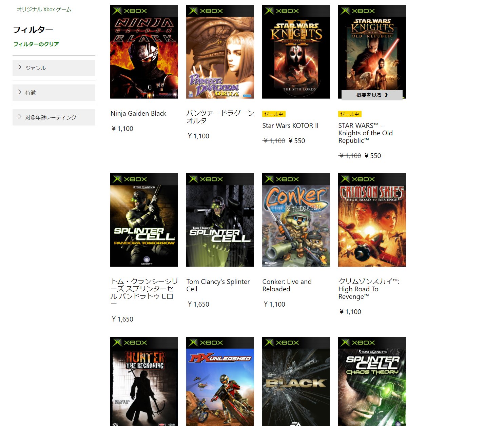
Task: Click the ￥550 sale price of Knights of the Old Republic
Action: coord(373,156)
